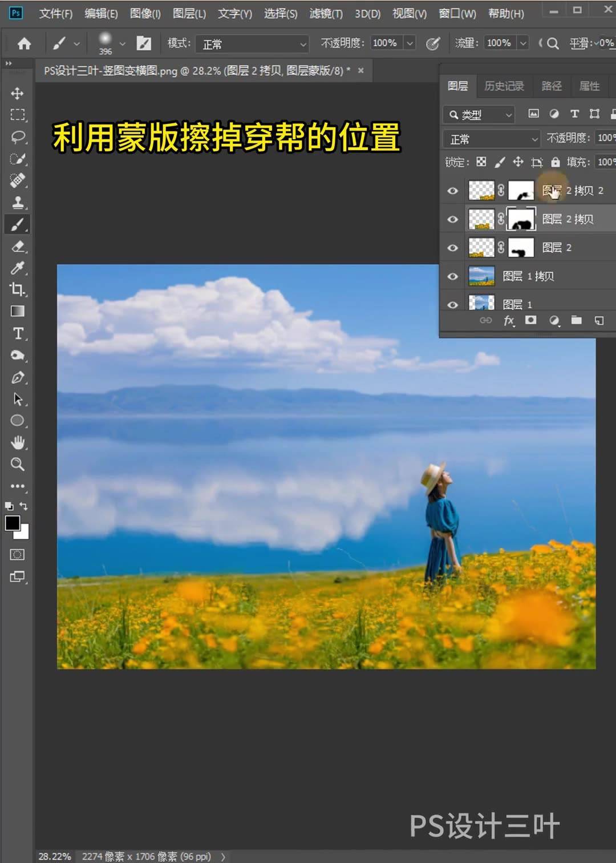This screenshot has height=863, width=616.
Task: Select the Crop tool
Action: click(18, 290)
